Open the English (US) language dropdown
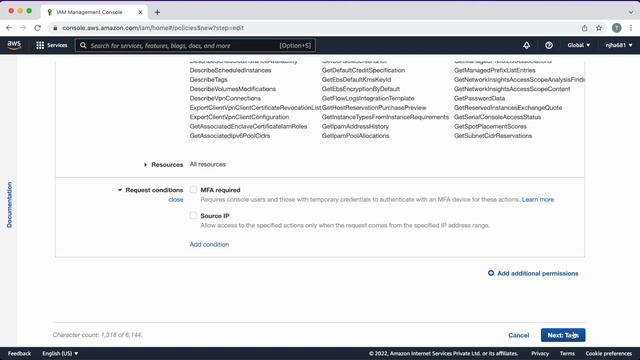This screenshot has height=360, width=640. 60,353
